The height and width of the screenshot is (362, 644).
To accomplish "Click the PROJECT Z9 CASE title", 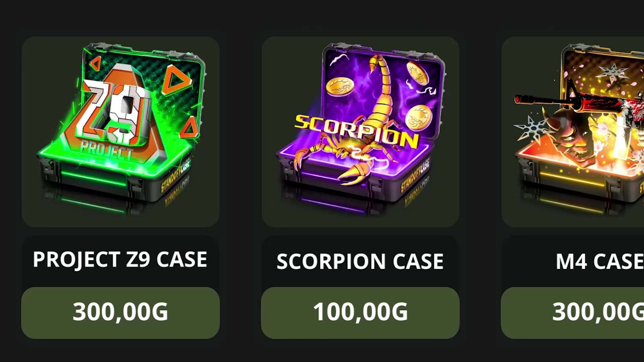I will (120, 259).
